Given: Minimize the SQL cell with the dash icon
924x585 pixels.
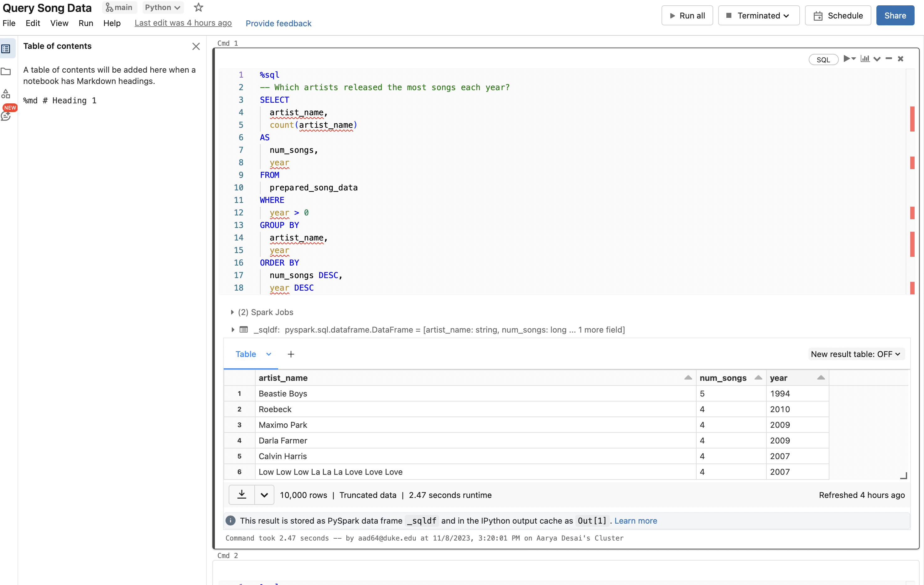Looking at the screenshot, I should coord(889,59).
